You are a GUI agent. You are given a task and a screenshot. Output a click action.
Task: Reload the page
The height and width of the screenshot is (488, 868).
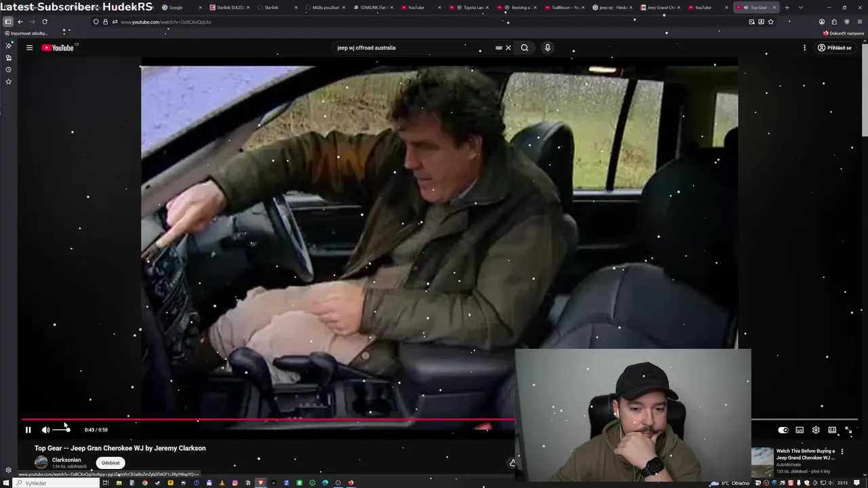tap(45, 22)
